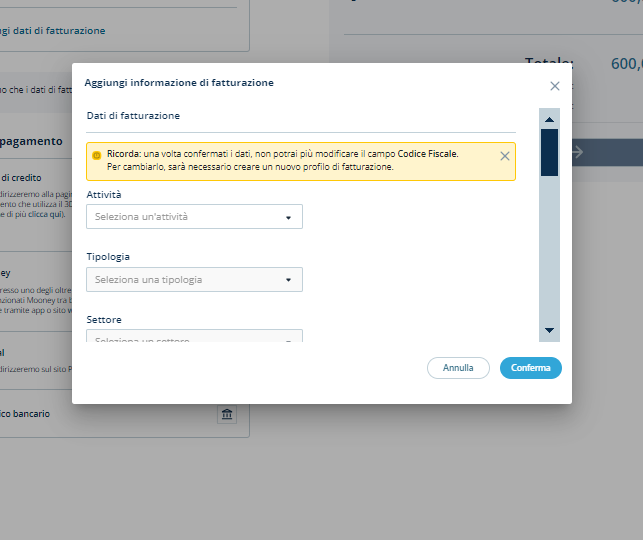Image resolution: width=643 pixels, height=540 pixels.
Task: Click the Dati di fatturazione section heading
Action: pyautogui.click(x=133, y=116)
